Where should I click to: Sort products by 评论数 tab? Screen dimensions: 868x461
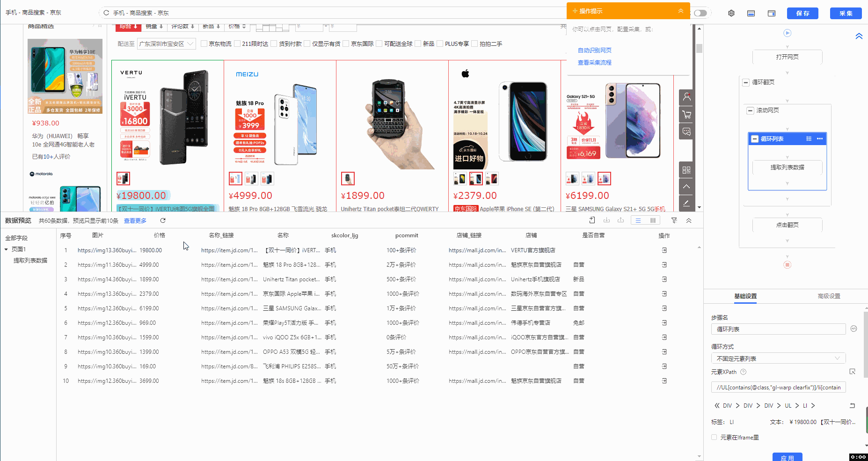point(183,27)
